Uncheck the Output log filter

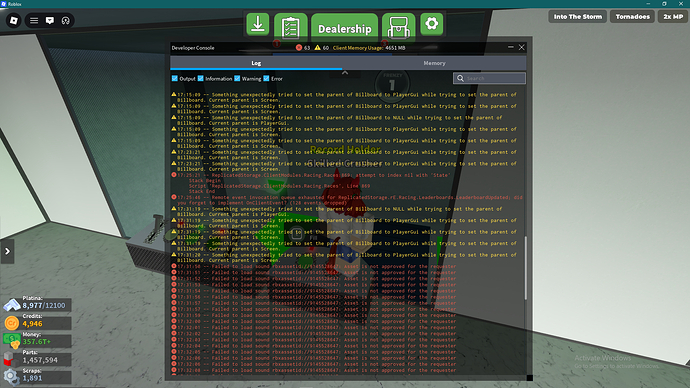pyautogui.click(x=175, y=78)
